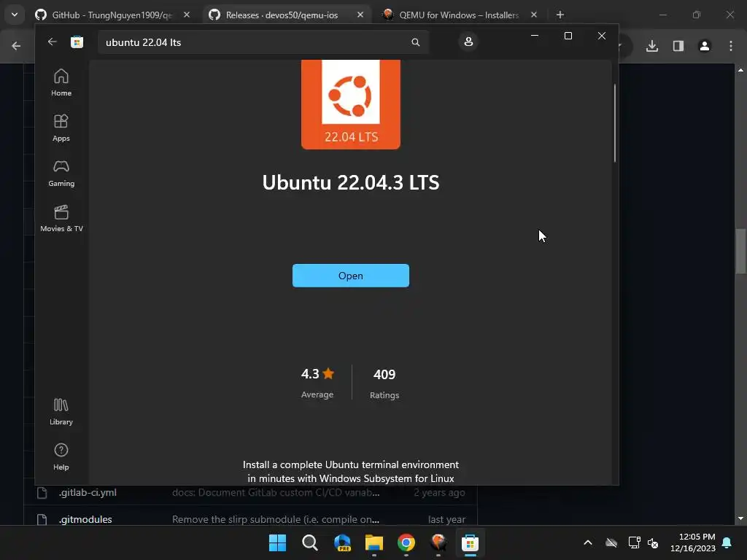Close the Releases devos50/qemu-ios tab
Image resolution: width=747 pixels, height=560 pixels.
360,15
